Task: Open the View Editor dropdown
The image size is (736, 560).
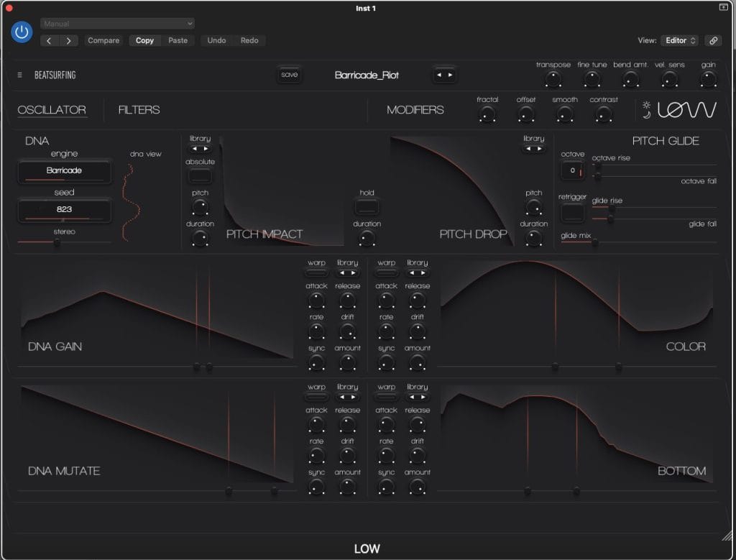Action: click(681, 40)
